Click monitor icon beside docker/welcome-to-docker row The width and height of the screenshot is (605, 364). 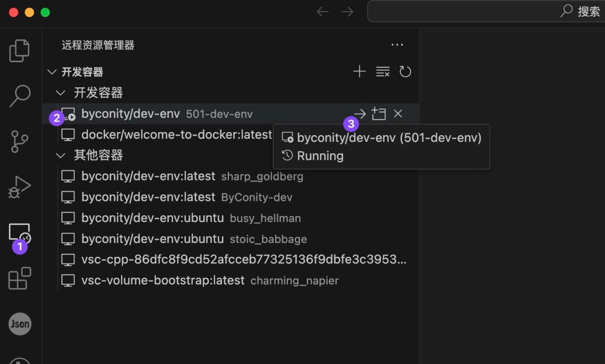point(68,135)
